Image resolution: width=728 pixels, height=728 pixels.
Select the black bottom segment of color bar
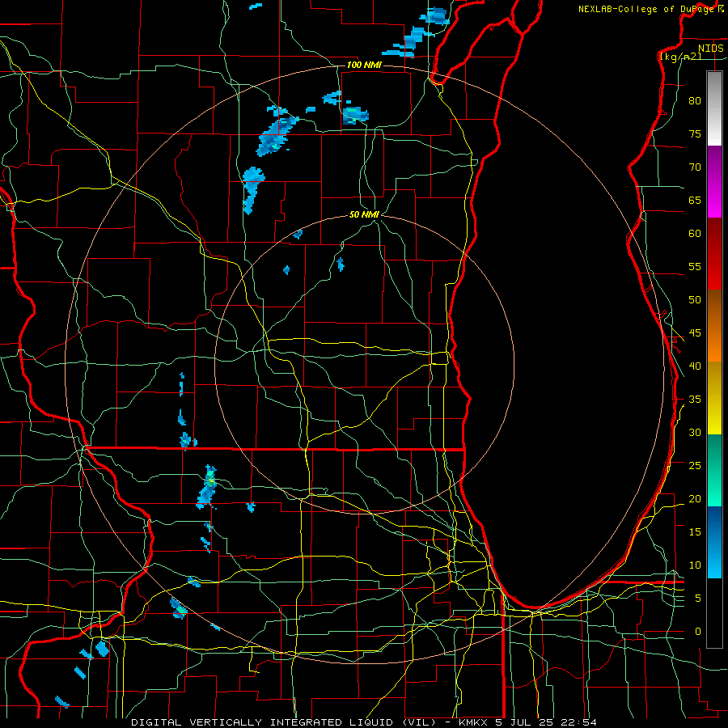coord(714,613)
